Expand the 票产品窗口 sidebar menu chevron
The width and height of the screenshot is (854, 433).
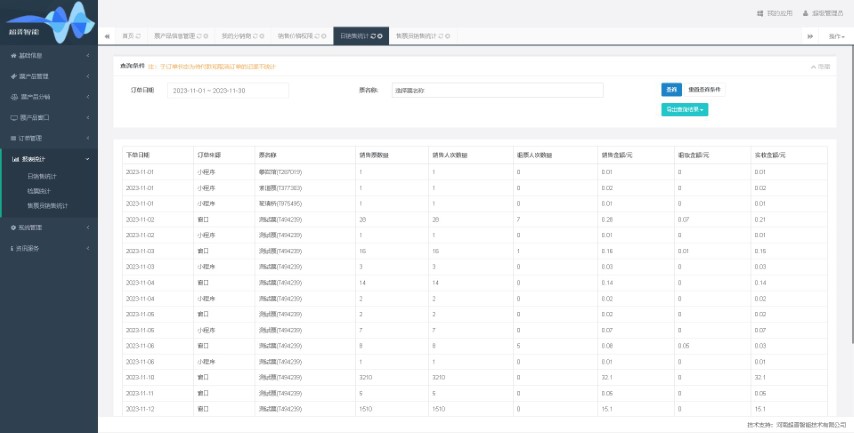pos(88,118)
